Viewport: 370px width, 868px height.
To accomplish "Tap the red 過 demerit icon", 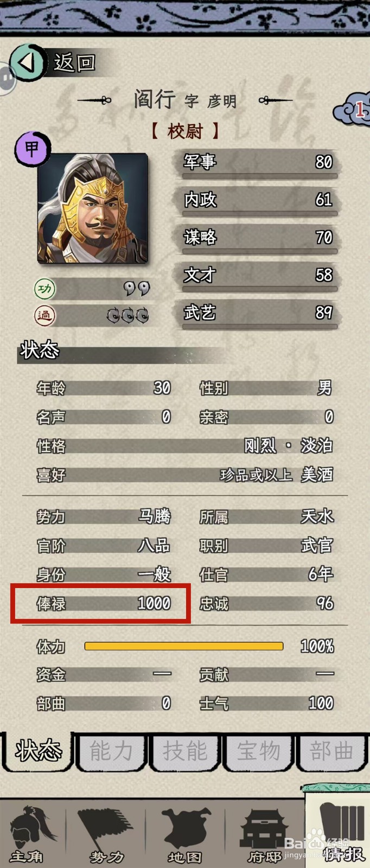I will [x=44, y=315].
